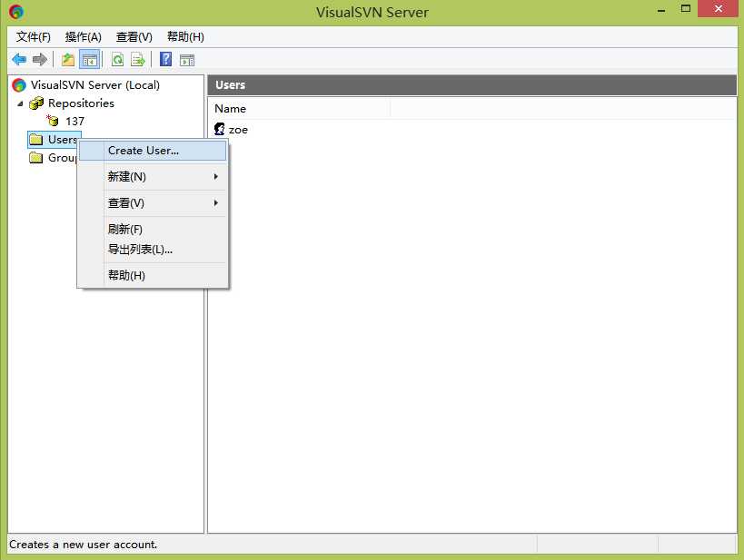Expand the 查看(V) submenu arrow in context menu
Image resolution: width=744 pixels, height=560 pixels.
pyautogui.click(x=216, y=203)
